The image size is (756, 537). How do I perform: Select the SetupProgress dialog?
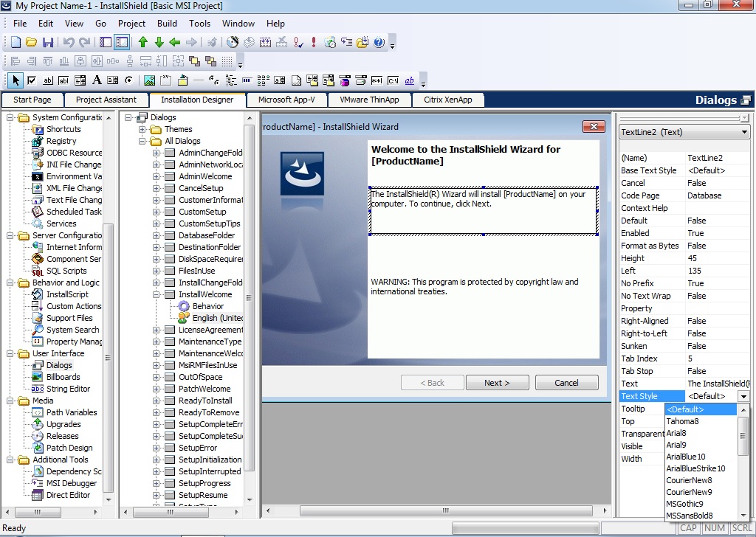205,483
